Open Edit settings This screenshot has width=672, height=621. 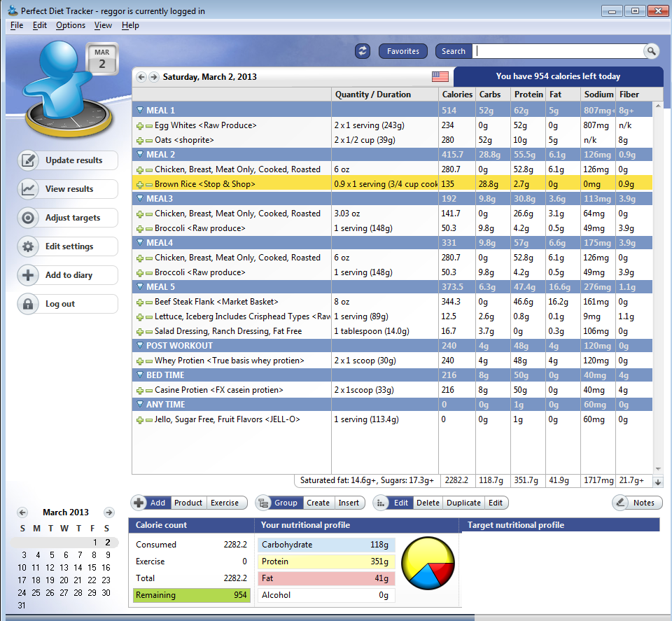pos(68,246)
